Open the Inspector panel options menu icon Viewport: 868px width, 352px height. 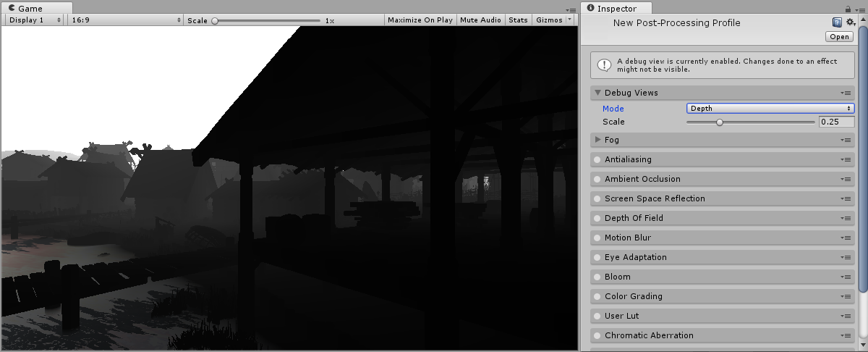tap(860, 9)
